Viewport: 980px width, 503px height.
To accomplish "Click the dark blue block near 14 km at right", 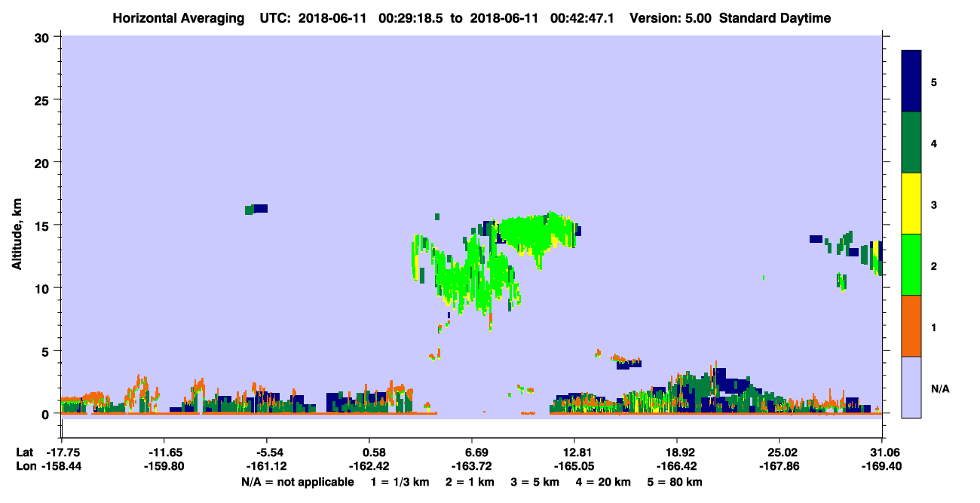I will pyautogui.click(x=816, y=239).
